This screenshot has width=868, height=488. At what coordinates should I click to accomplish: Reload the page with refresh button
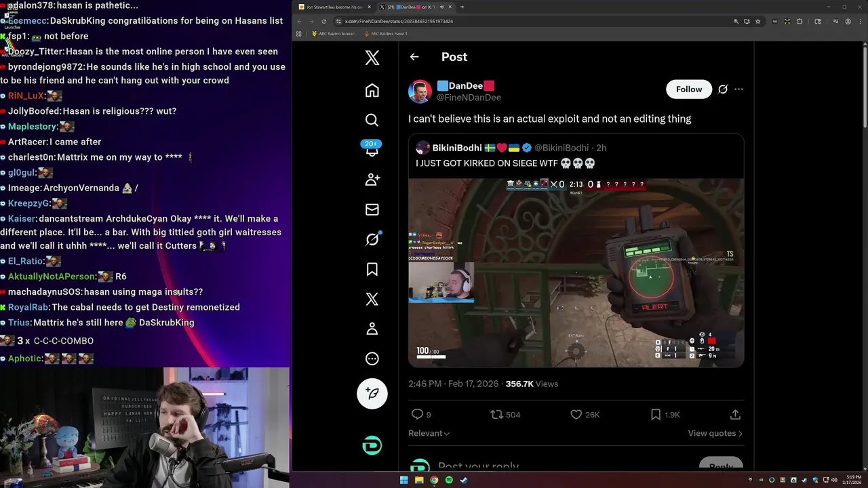click(x=323, y=21)
